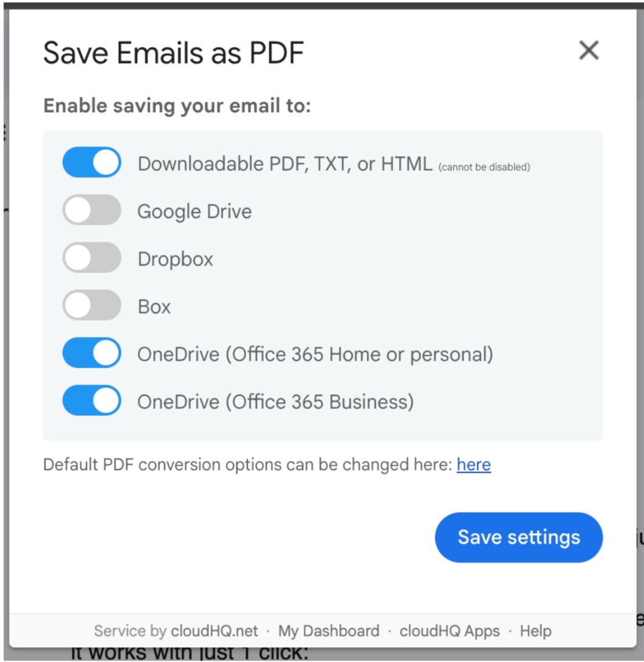The height and width of the screenshot is (662, 644).
Task: Close the Save Emails as PDF dialog
Action: click(589, 50)
